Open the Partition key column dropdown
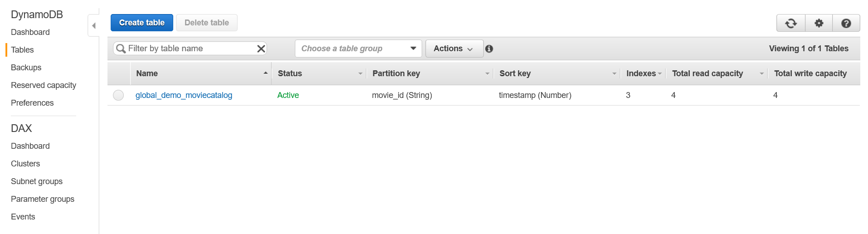The image size is (868, 234). 488,73
